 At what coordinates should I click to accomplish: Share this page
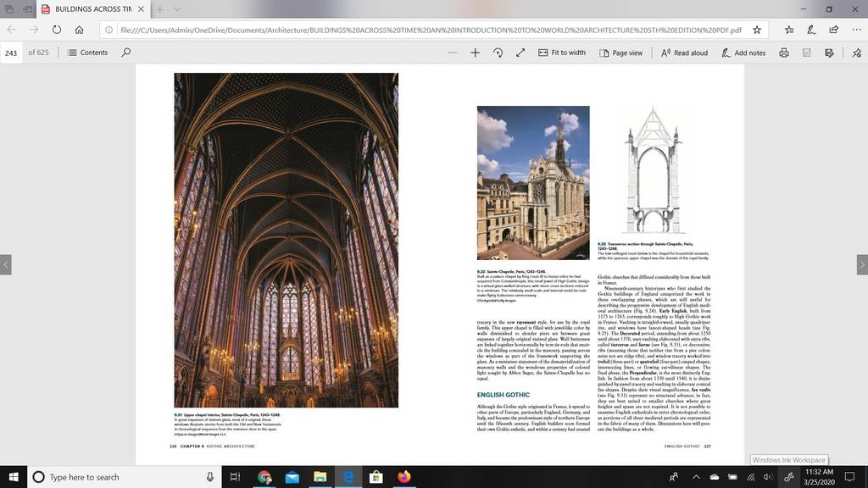point(834,30)
